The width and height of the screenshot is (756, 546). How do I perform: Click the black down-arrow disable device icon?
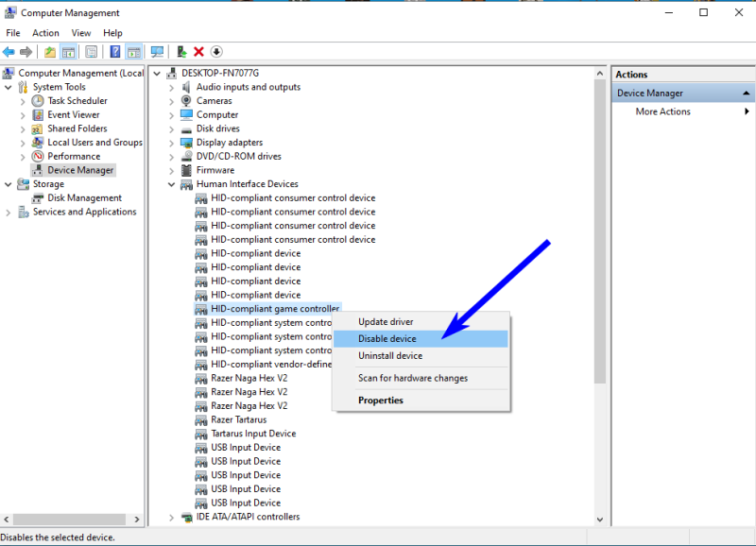[216, 52]
